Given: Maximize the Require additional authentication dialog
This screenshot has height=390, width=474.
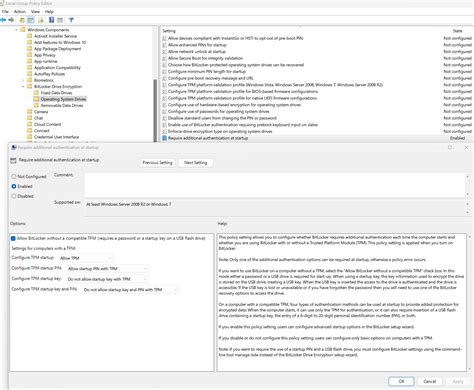Looking at the screenshot, I should pos(450,147).
